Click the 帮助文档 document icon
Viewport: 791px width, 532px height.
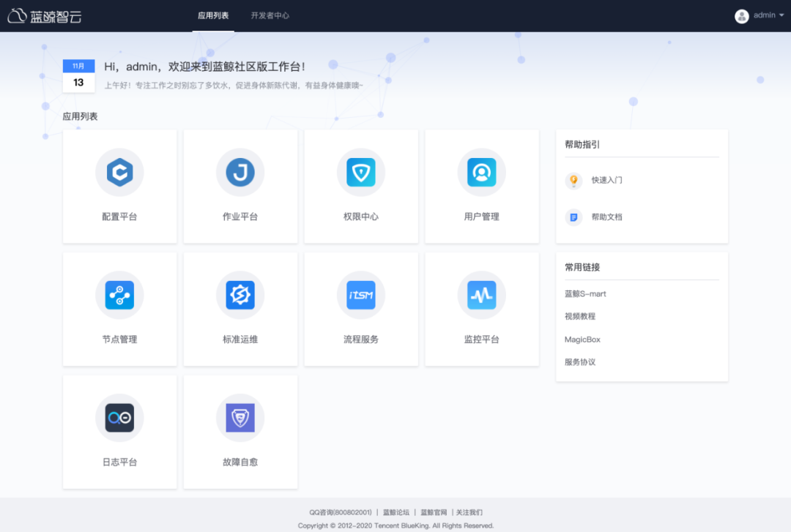click(573, 217)
